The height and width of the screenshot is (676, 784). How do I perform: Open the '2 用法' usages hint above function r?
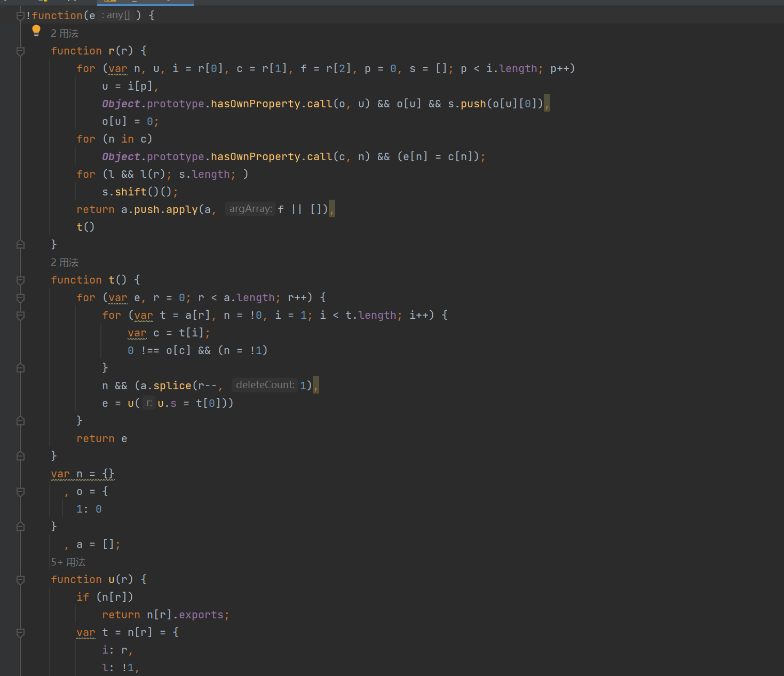pyautogui.click(x=65, y=33)
